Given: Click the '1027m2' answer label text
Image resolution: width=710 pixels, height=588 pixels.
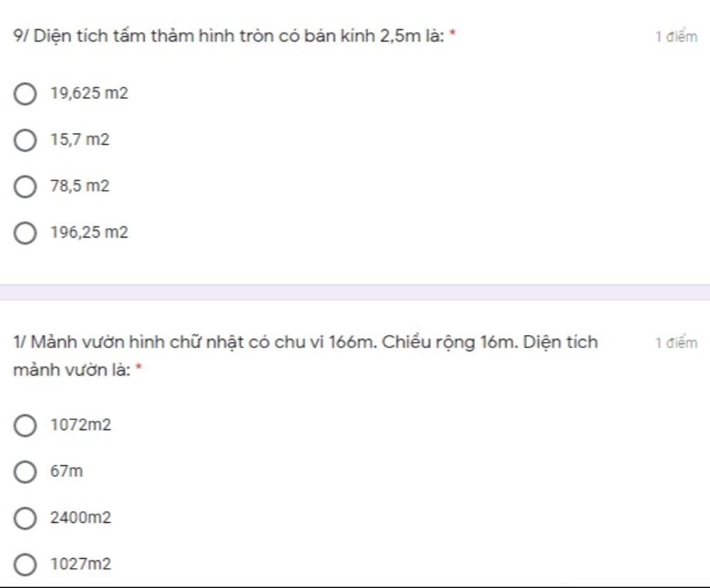Looking at the screenshot, I should (x=80, y=564).
